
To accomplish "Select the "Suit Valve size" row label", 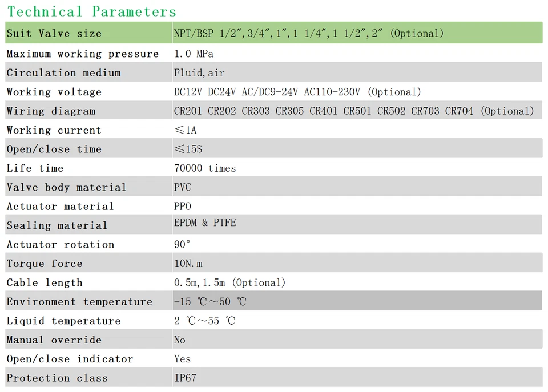I will pos(54,34).
